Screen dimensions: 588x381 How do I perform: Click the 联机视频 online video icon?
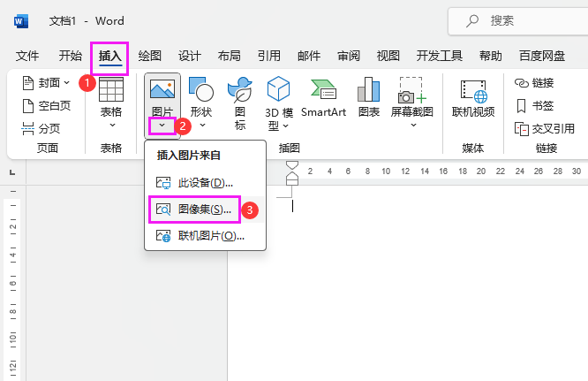[x=473, y=91]
